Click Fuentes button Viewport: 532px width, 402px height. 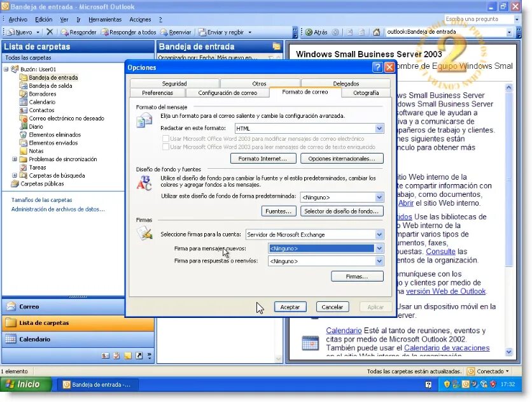[278, 211]
